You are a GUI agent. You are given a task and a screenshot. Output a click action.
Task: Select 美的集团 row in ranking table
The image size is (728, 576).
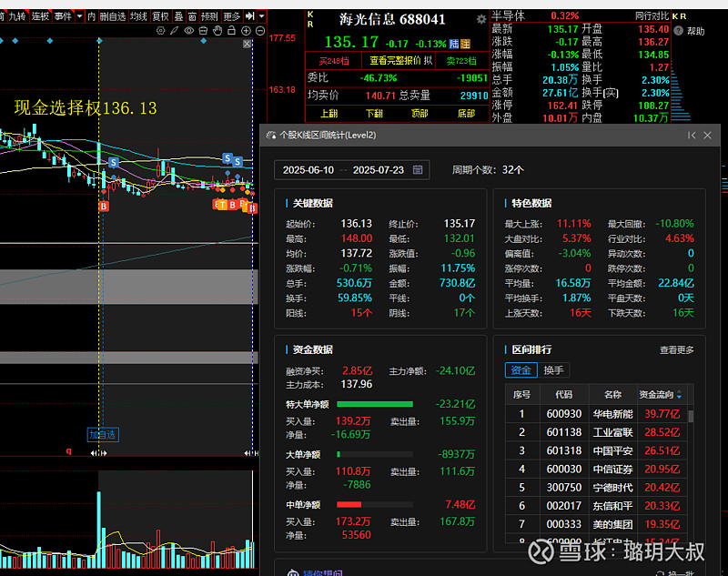click(597, 524)
